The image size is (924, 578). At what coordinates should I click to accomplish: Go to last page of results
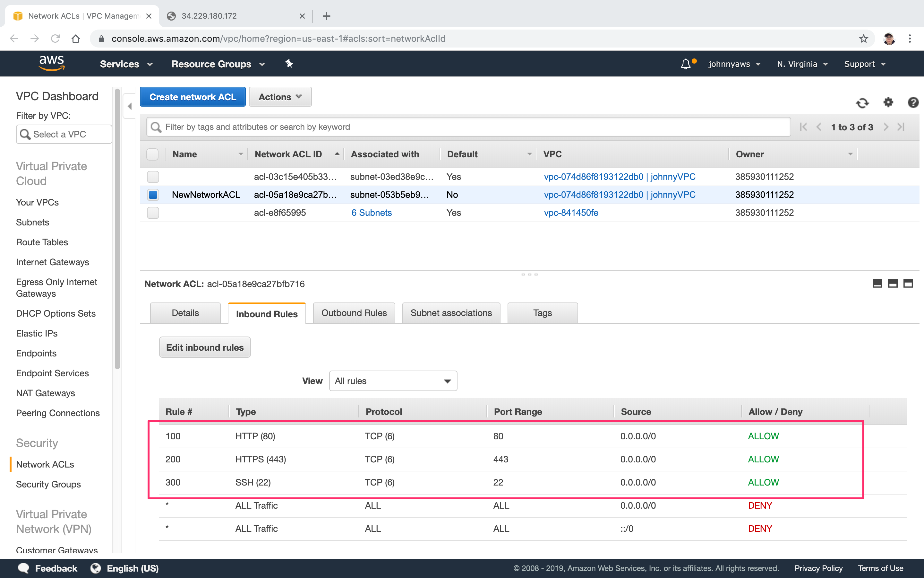tap(901, 127)
